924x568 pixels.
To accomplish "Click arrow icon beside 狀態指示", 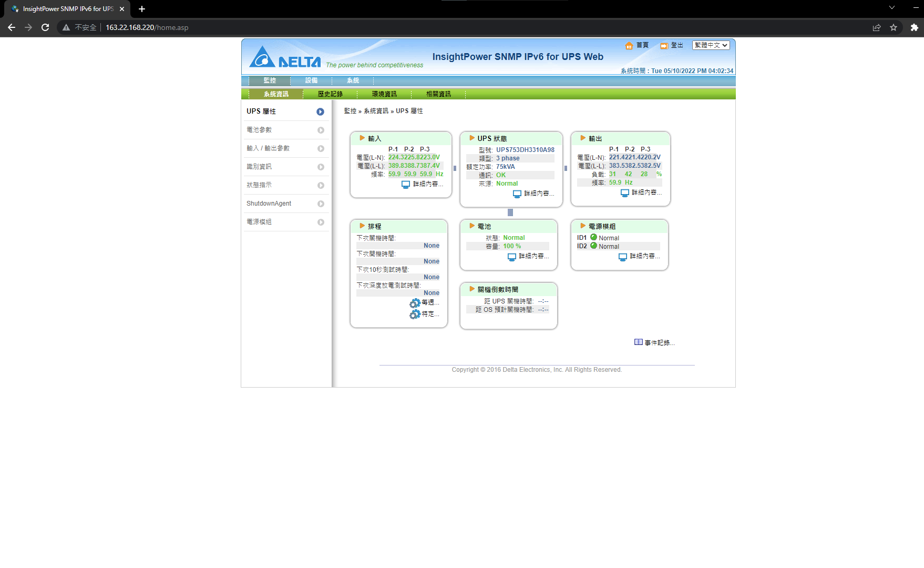I will click(321, 185).
